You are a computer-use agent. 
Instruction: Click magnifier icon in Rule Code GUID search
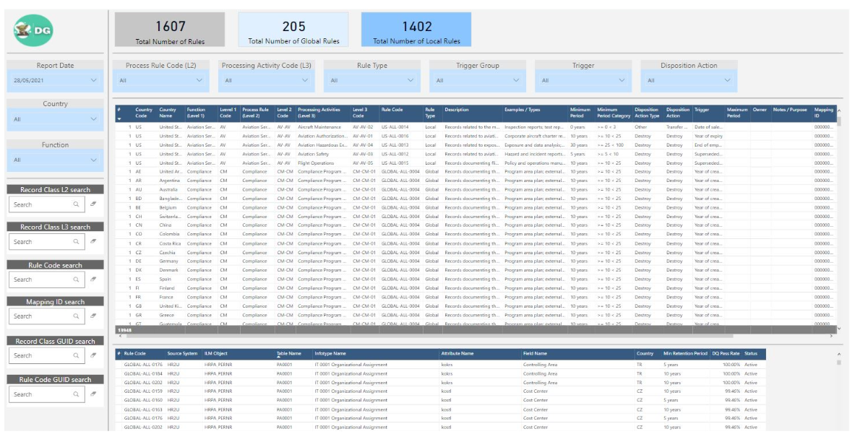tap(76, 394)
